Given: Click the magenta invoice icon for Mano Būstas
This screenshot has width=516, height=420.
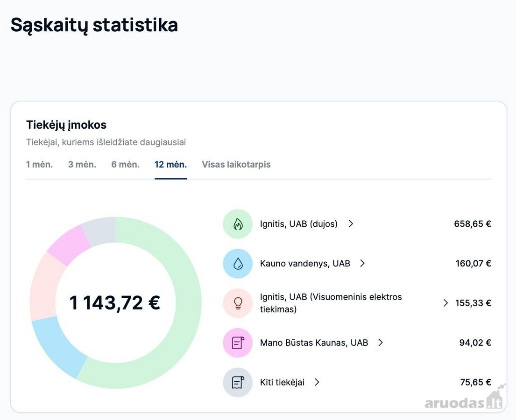Looking at the screenshot, I should pyautogui.click(x=238, y=343).
